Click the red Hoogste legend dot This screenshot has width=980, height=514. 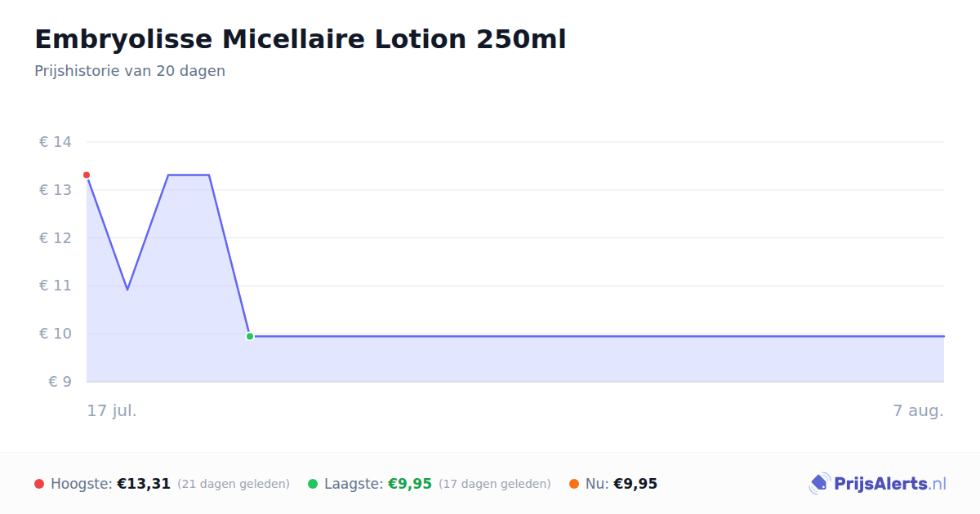click(39, 484)
